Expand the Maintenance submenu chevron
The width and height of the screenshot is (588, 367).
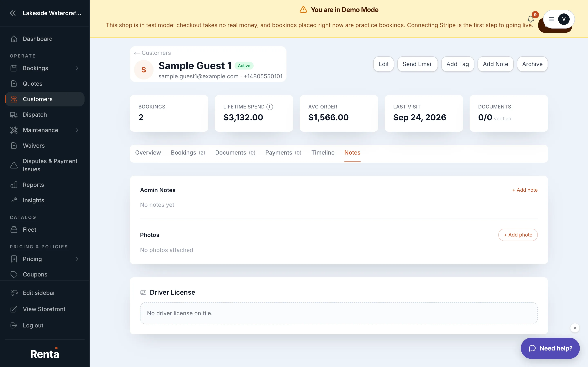click(x=77, y=130)
